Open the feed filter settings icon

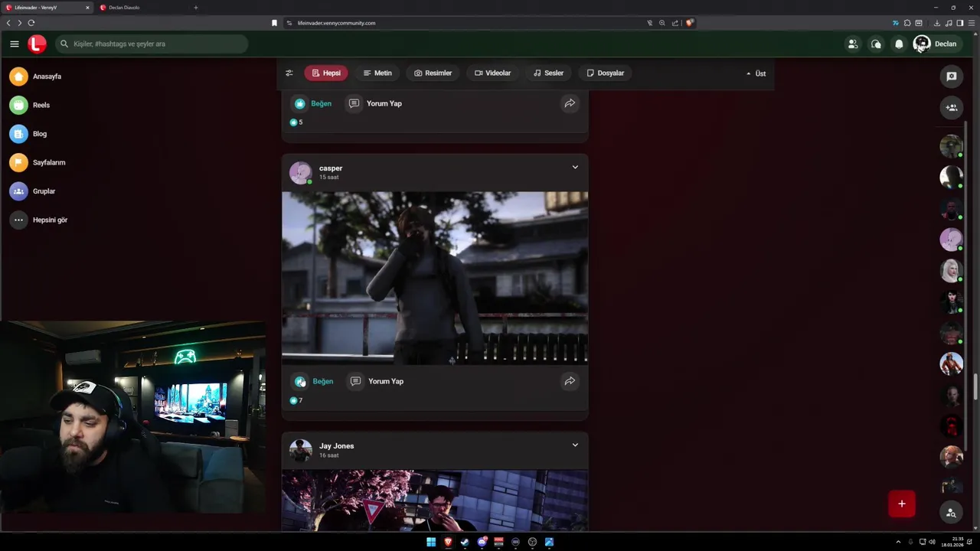tap(289, 73)
